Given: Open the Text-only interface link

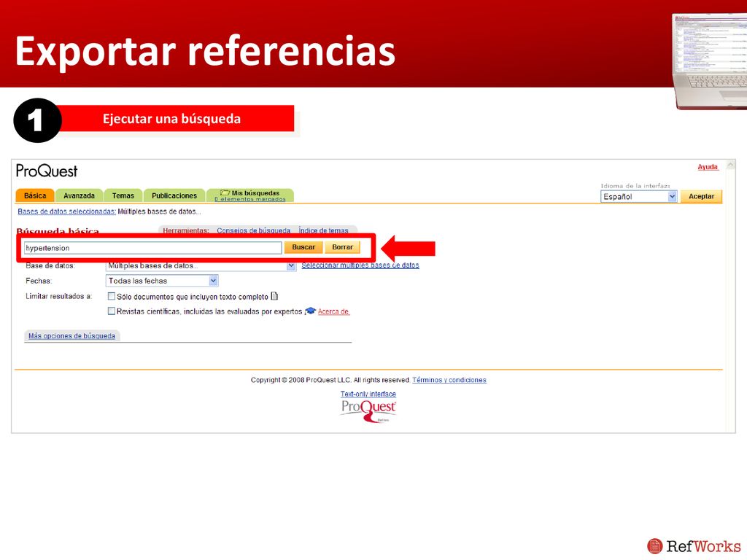Looking at the screenshot, I should [x=368, y=394].
